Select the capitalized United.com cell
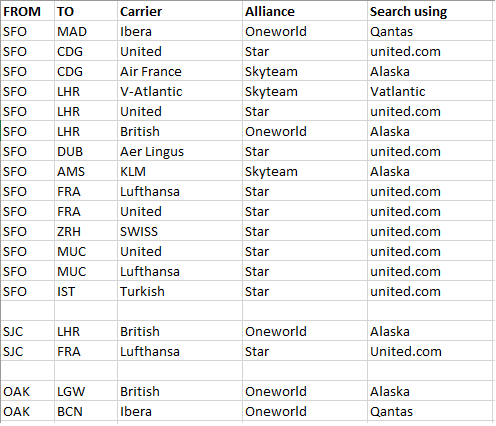 (x=430, y=351)
